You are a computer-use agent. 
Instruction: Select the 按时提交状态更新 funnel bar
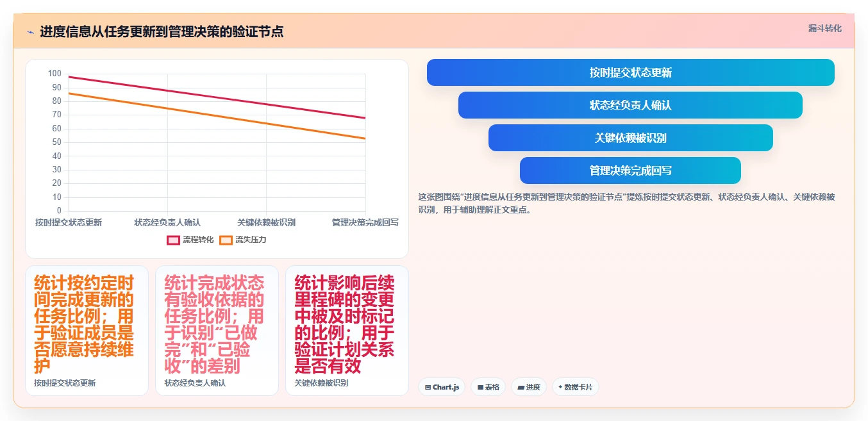tap(631, 72)
